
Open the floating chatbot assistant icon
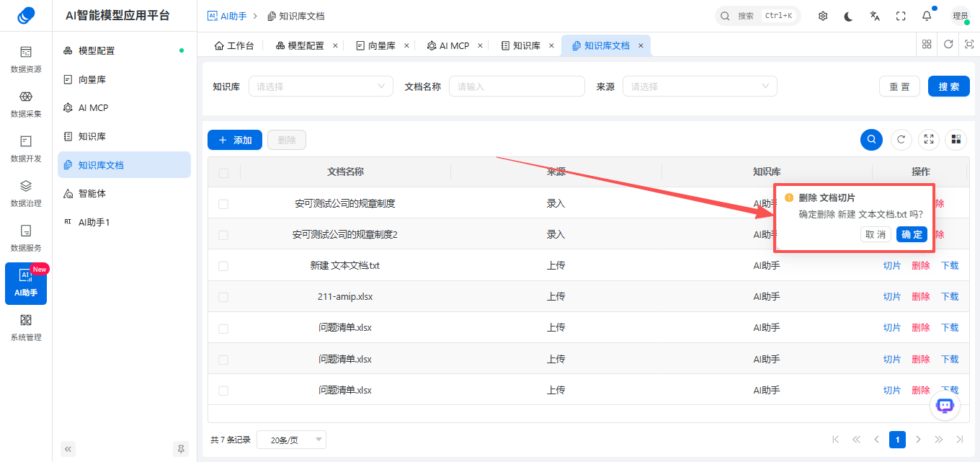pyautogui.click(x=945, y=406)
